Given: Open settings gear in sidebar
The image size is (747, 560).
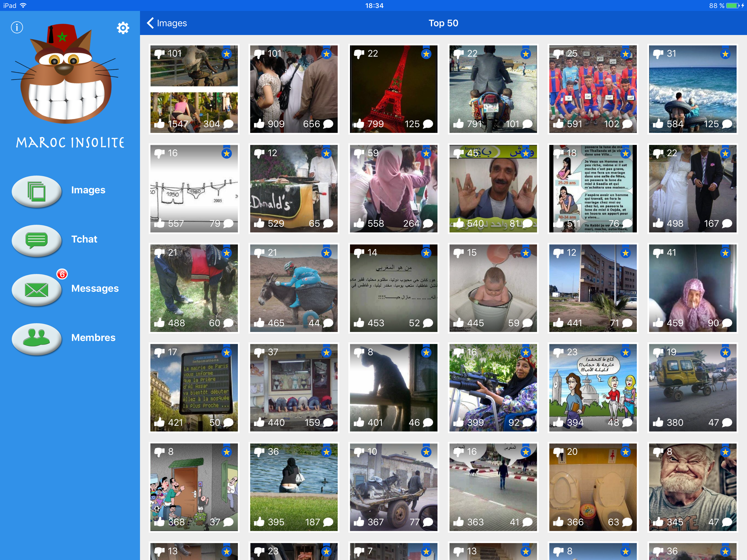Looking at the screenshot, I should tap(123, 28).
